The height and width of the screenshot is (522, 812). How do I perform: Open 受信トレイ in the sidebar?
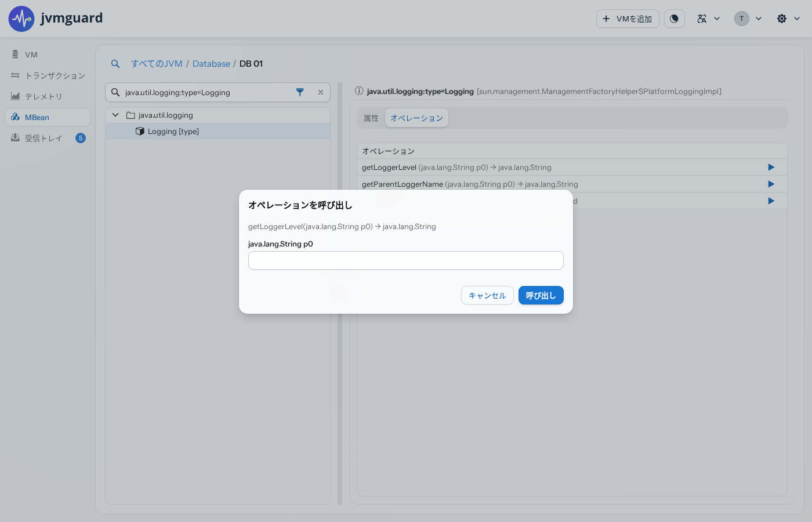pos(48,138)
